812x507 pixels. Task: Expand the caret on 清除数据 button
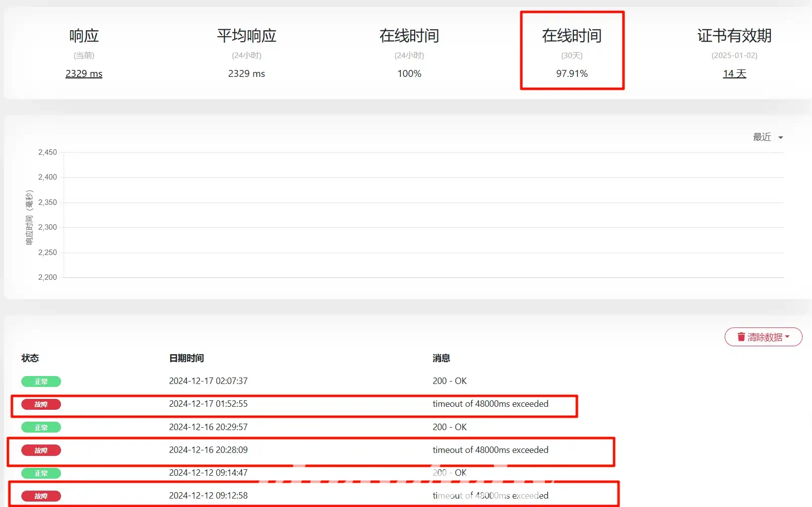787,336
